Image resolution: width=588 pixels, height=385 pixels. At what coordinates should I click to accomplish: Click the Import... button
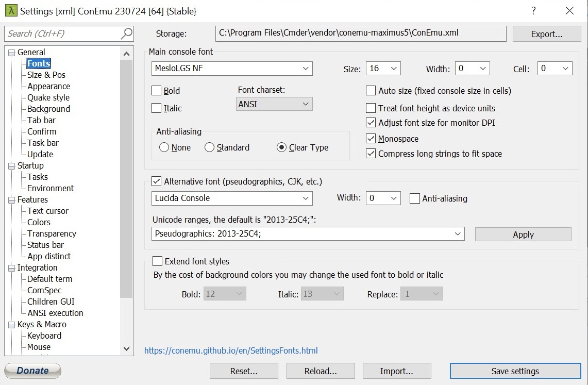[x=397, y=371]
